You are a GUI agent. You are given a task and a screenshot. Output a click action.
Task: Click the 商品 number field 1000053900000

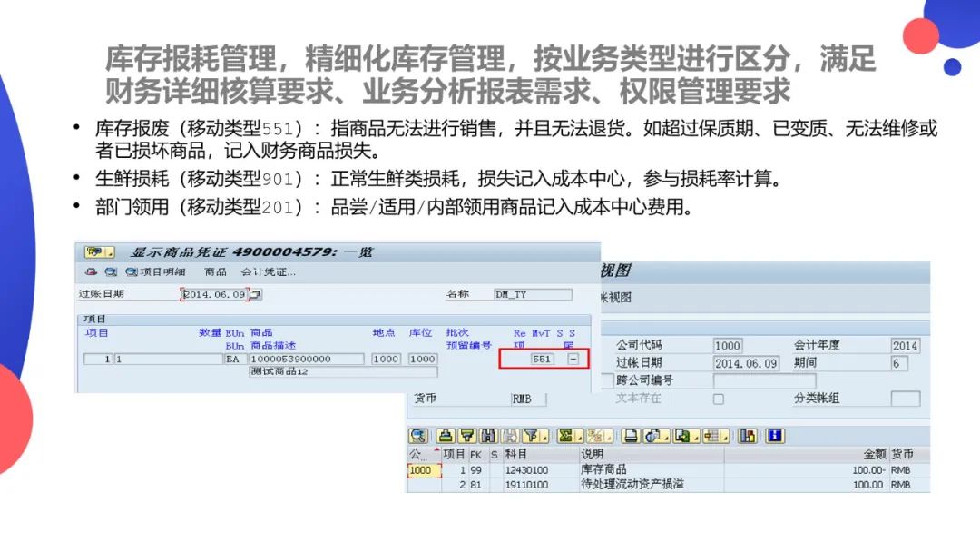[307, 359]
